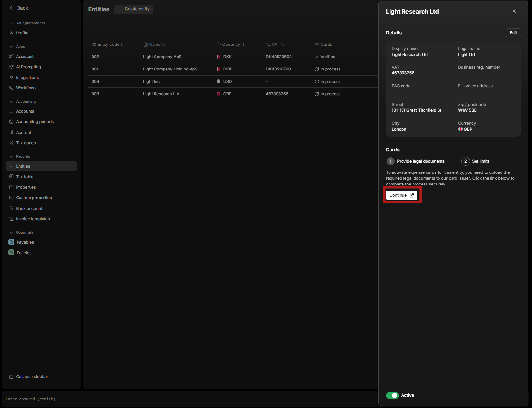Click the AI Prompting sparkle icon

[x=11, y=67]
